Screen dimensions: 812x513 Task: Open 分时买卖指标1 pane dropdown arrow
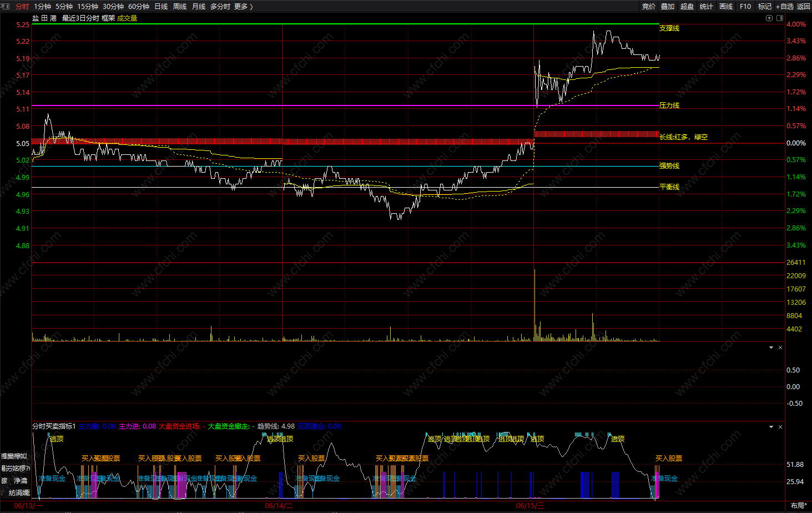click(771, 427)
